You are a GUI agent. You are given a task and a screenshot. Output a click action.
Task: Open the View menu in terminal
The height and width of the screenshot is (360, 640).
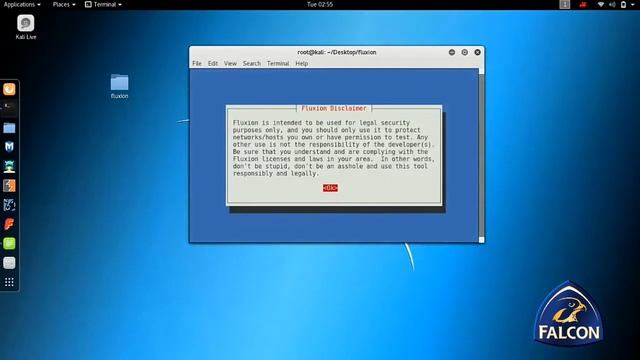pyautogui.click(x=230, y=63)
